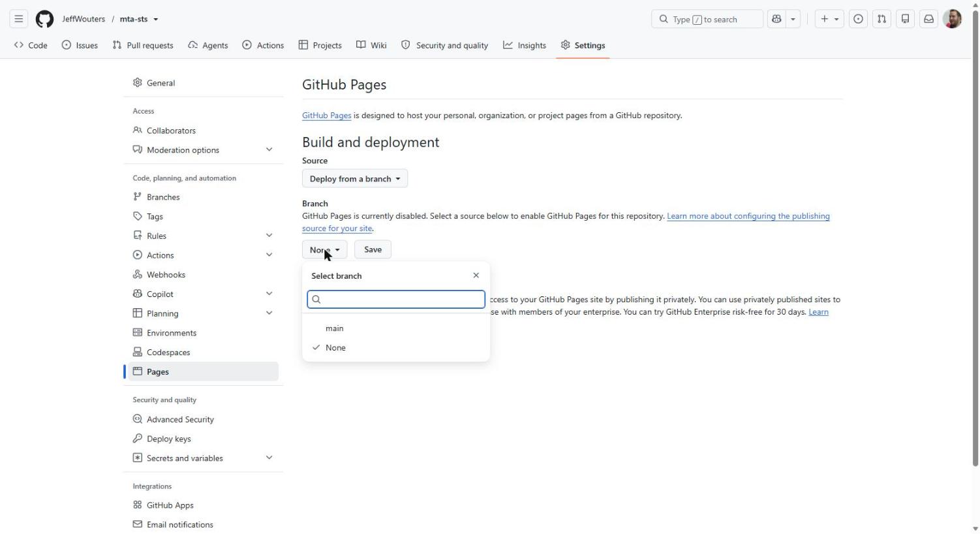Toggle the None branch dropdown button
Viewport: 980px width, 534px height.
324,249
